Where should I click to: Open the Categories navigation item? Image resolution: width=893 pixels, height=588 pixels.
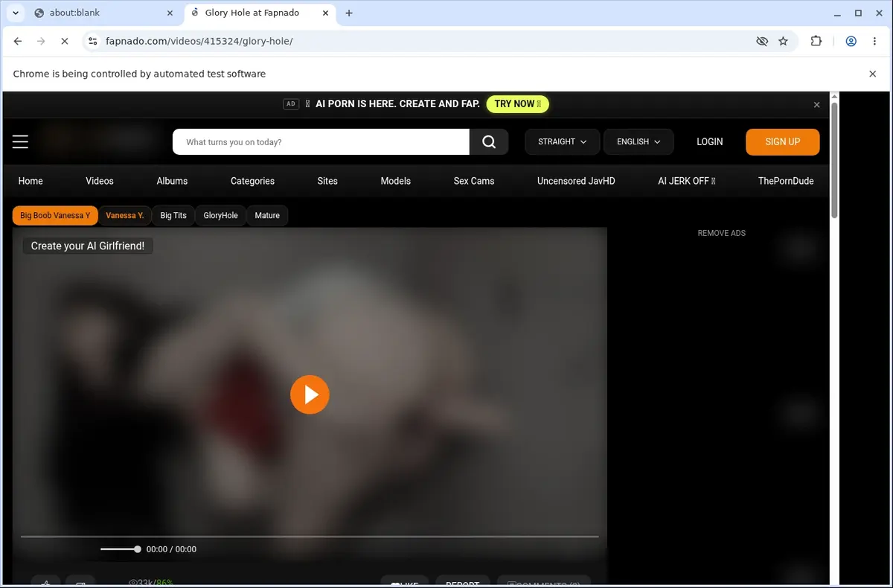pyautogui.click(x=252, y=181)
